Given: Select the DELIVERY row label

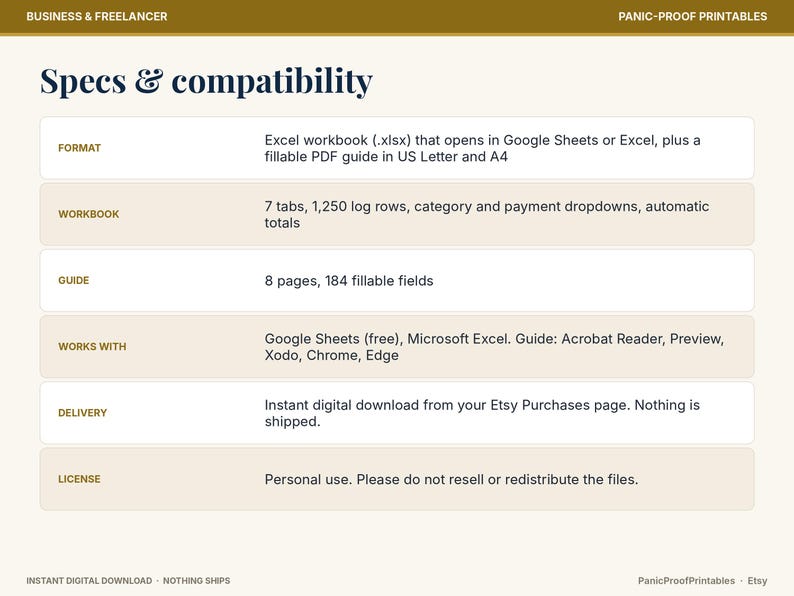Looking at the screenshot, I should [83, 413].
